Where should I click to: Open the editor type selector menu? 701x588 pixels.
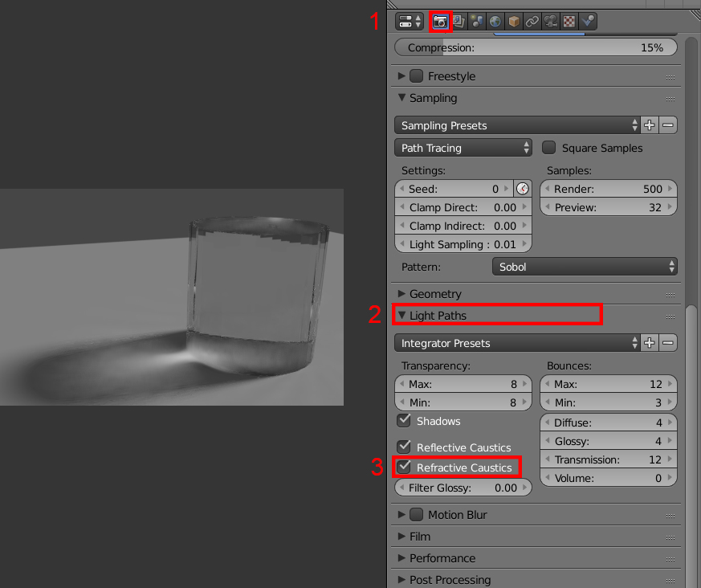(409, 22)
